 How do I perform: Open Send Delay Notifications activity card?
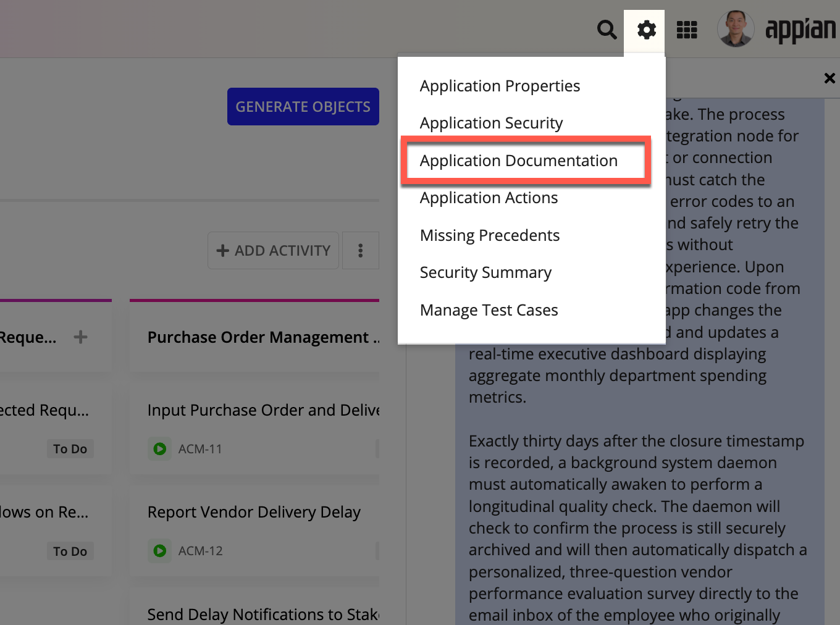(254, 606)
